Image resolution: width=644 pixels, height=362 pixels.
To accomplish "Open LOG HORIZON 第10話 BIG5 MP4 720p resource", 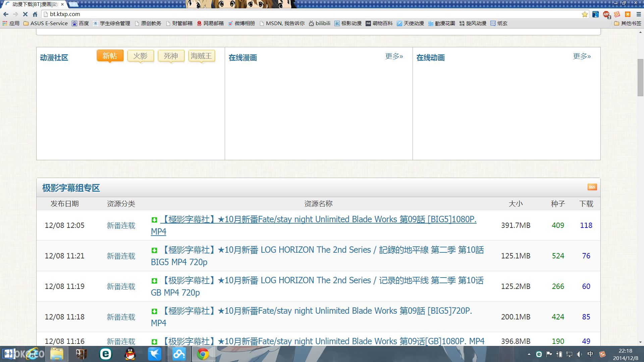I will click(317, 256).
